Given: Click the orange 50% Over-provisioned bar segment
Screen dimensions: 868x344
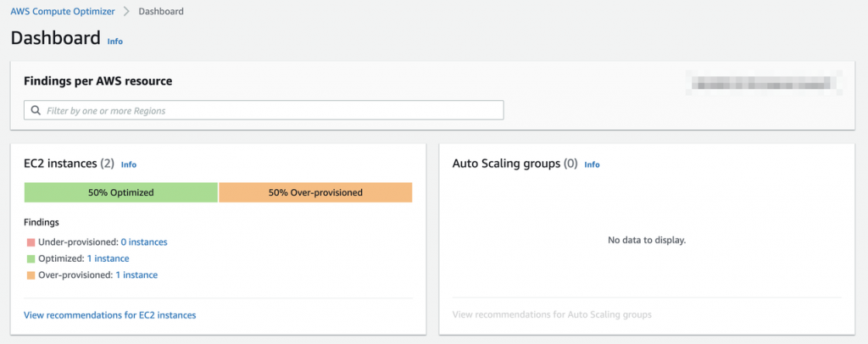Looking at the screenshot, I should tap(315, 192).
